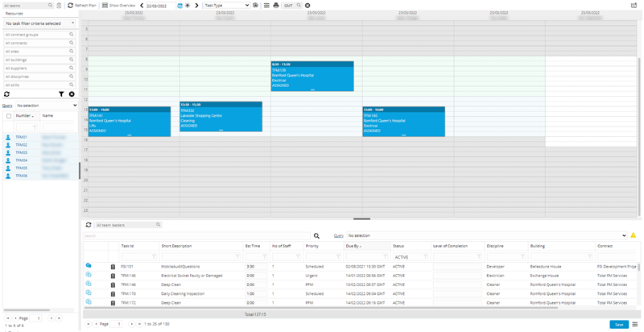Expand the task filter criteria dropdown

[x=39, y=23]
